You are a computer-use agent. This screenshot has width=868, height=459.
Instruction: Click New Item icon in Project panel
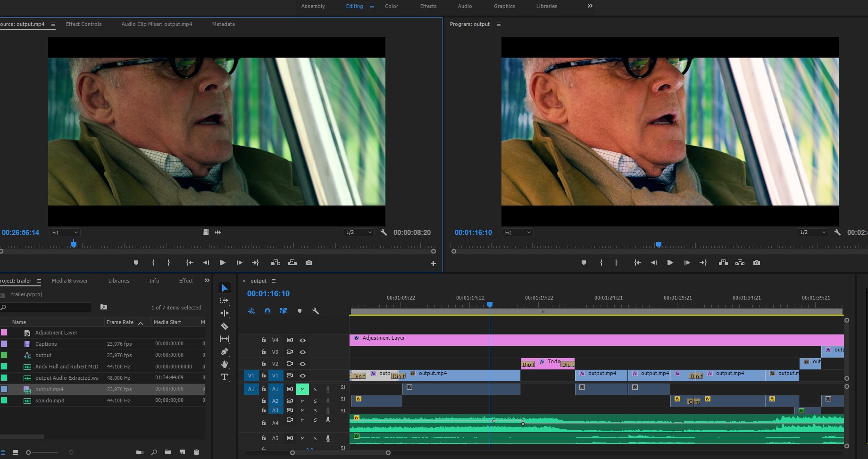pyautogui.click(x=183, y=452)
